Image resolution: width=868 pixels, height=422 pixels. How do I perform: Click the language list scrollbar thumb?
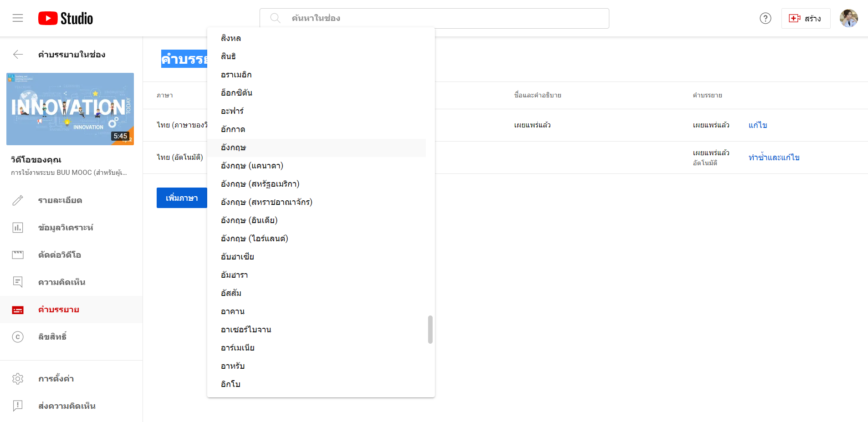[430, 330]
